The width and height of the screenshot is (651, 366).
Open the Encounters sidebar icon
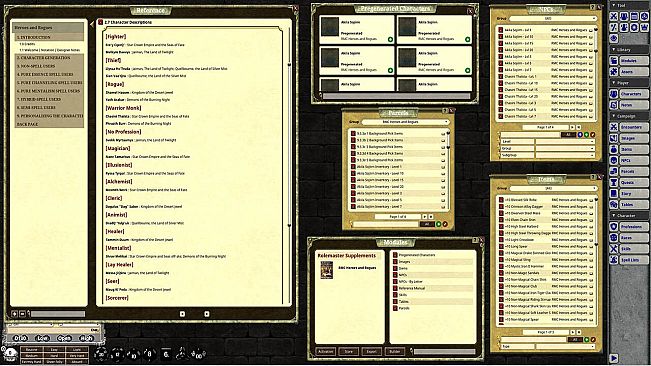click(614, 127)
